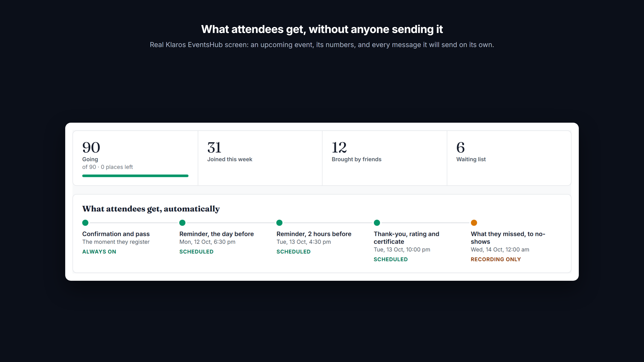Click the Going label

(x=90, y=159)
